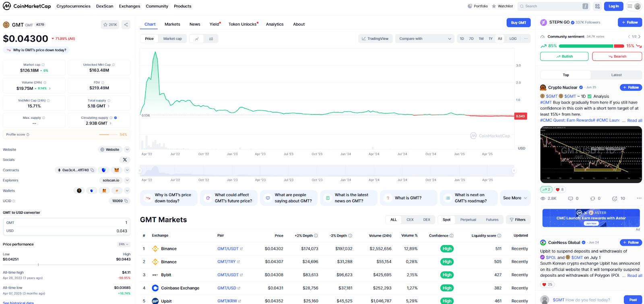Open the X social link icon

pyautogui.click(x=125, y=160)
